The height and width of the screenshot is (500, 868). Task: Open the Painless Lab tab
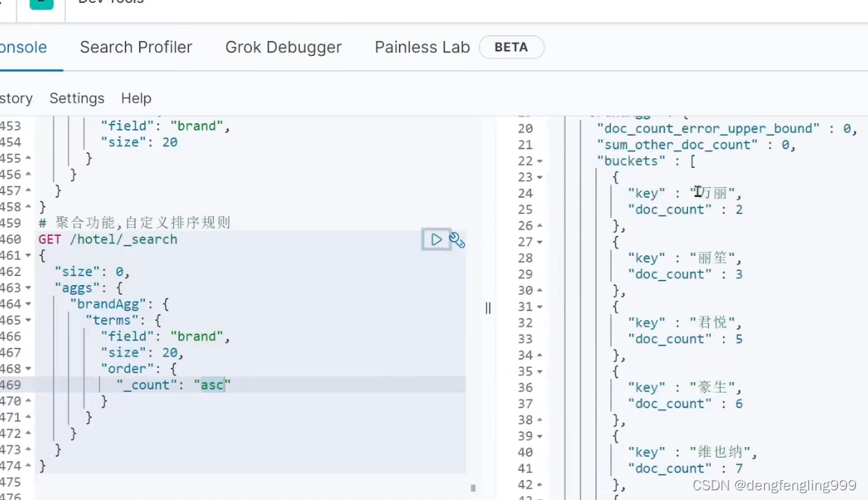click(422, 47)
